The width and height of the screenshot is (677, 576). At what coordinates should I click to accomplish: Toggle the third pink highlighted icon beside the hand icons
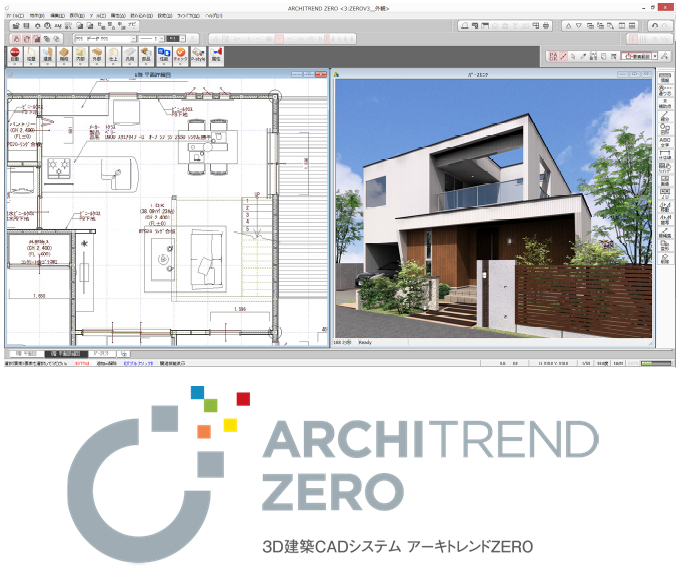37,39
